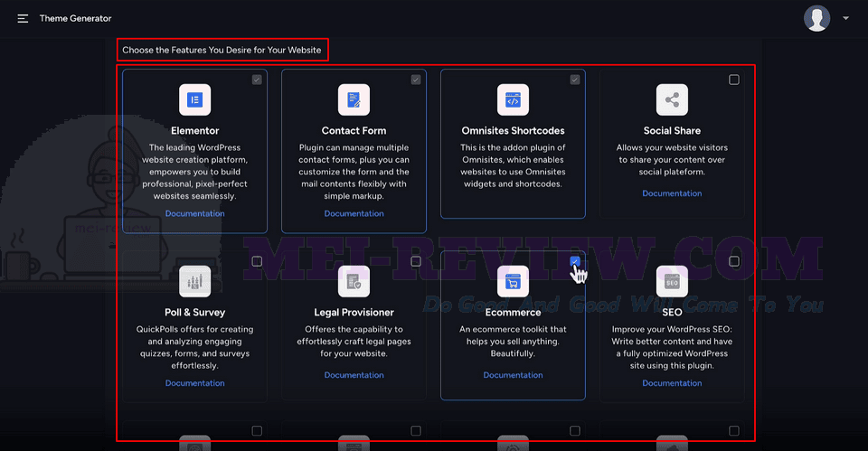Viewport: 868px width, 451px height.
Task: Click the Legal Provisioner card title
Action: click(354, 312)
